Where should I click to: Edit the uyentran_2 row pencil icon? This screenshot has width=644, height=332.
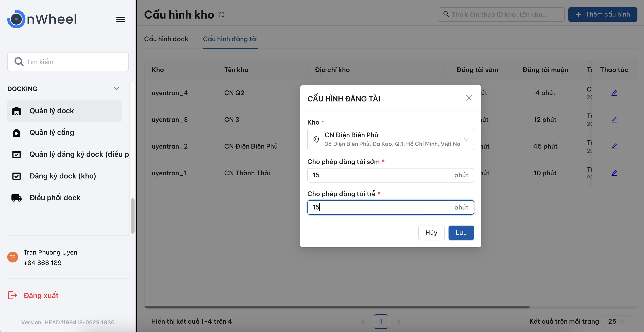tap(614, 147)
